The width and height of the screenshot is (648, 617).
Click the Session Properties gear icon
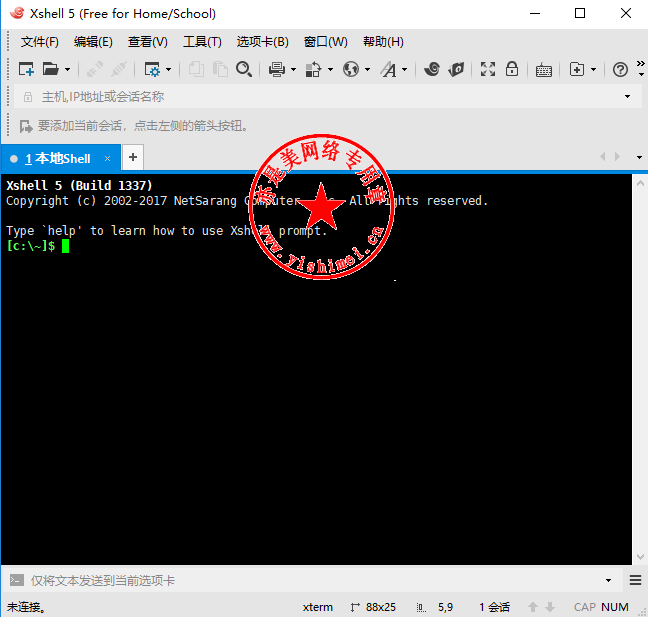[x=152, y=69]
